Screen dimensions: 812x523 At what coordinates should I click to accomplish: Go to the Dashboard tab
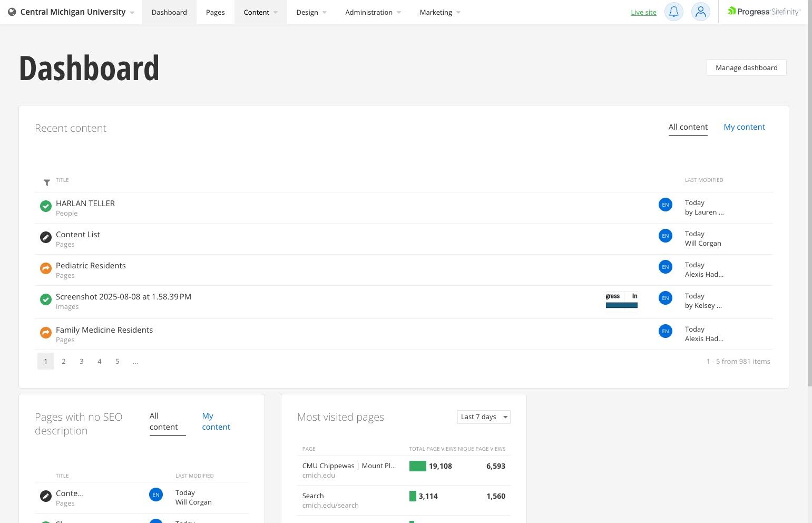click(169, 12)
